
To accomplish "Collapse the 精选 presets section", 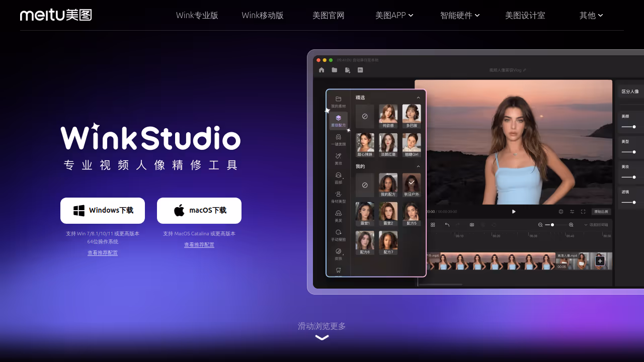I will (418, 98).
